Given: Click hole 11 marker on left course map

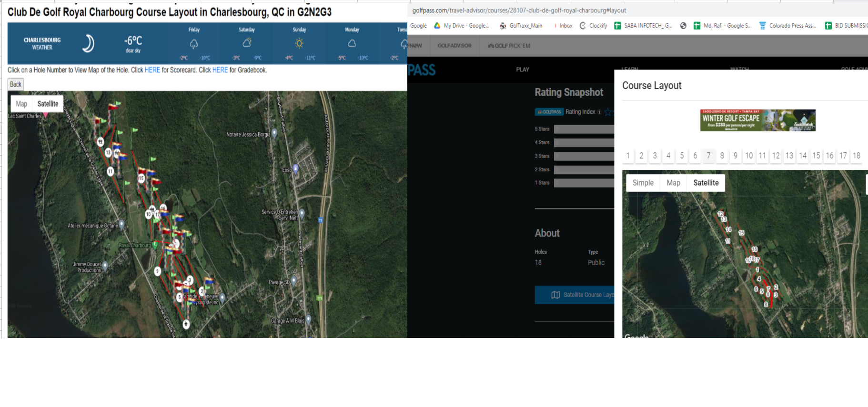Looking at the screenshot, I should click(x=111, y=171).
